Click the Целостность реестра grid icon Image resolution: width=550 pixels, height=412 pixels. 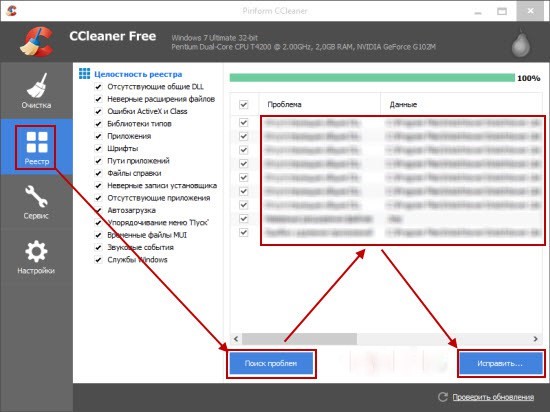pyautogui.click(x=84, y=74)
